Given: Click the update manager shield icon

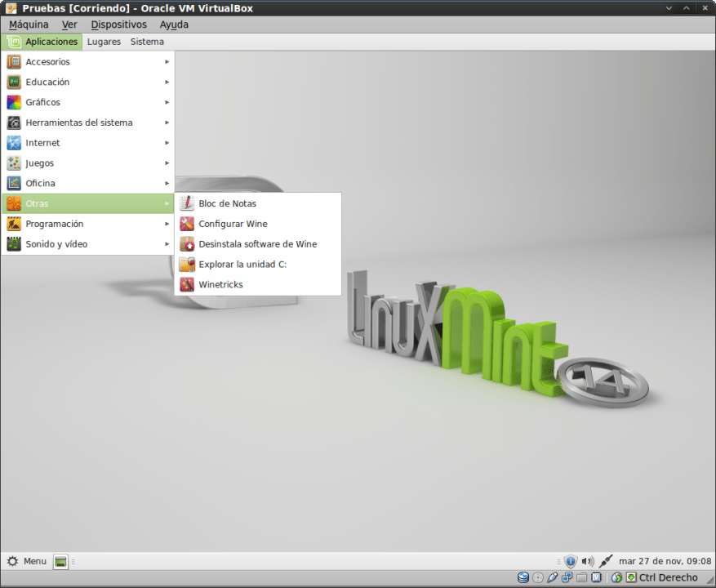Looking at the screenshot, I should tap(571, 561).
